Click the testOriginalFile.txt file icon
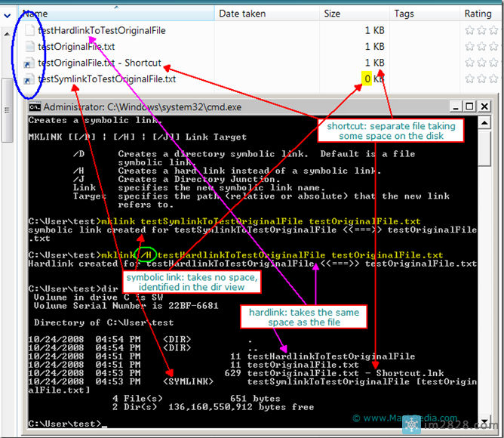The width and height of the screenshot is (504, 438). point(29,47)
